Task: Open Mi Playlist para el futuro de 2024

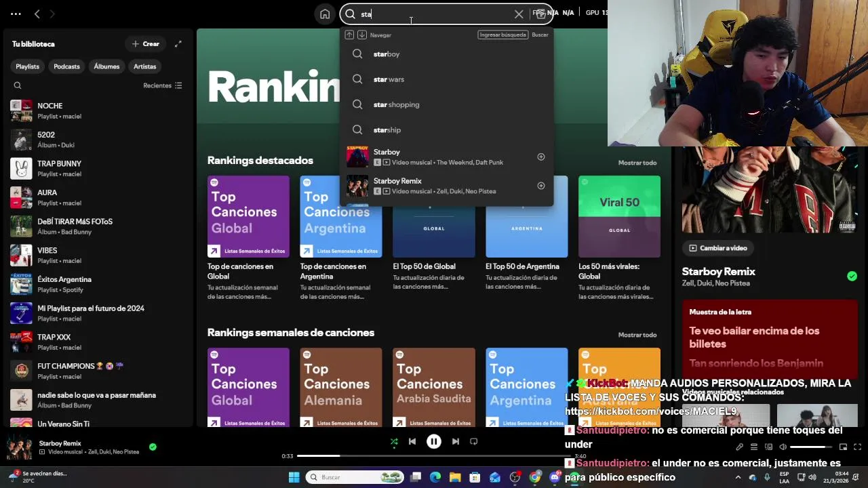Action: (98, 313)
